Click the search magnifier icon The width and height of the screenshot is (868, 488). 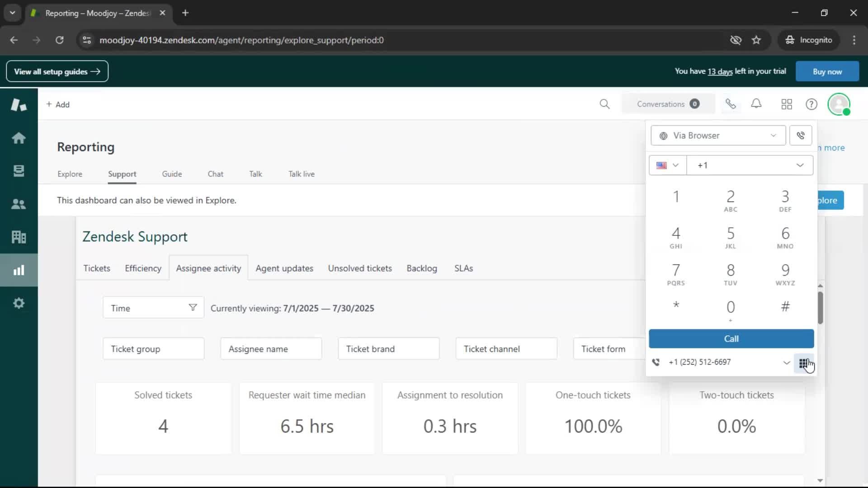[x=604, y=104]
